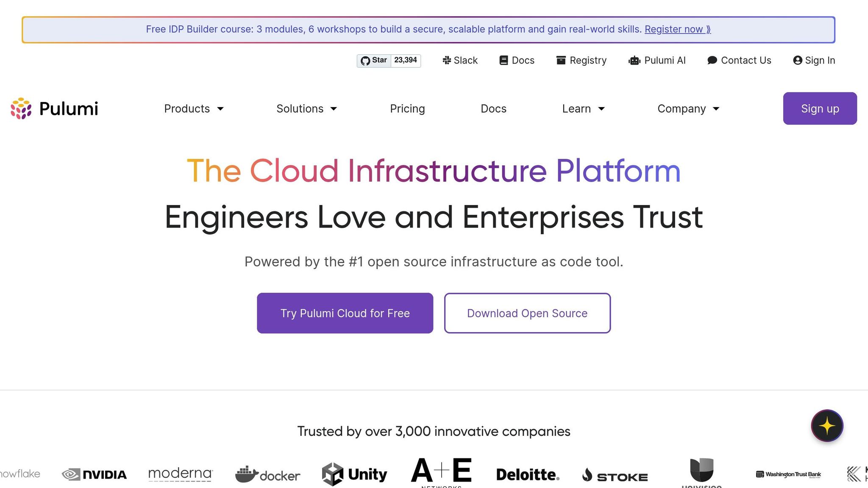Click 'Powered by the #1 open source' subtitle
The height and width of the screenshot is (488, 868).
[x=434, y=262]
